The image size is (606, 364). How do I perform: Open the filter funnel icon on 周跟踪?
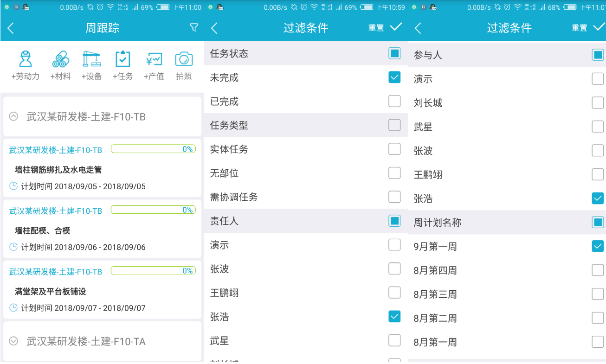point(194,28)
